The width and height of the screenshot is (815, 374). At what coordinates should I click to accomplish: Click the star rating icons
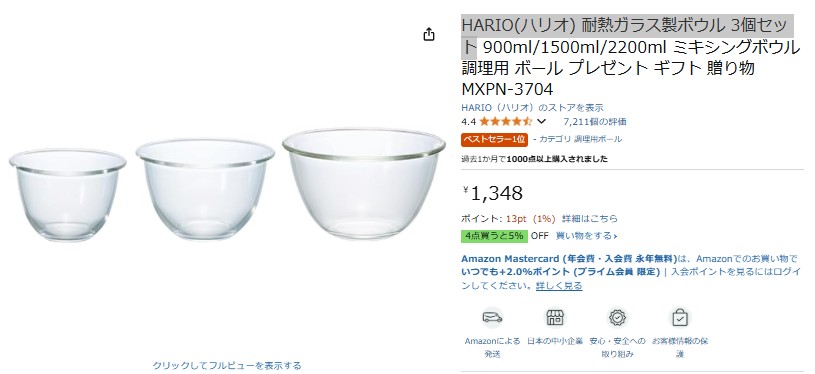(506, 122)
